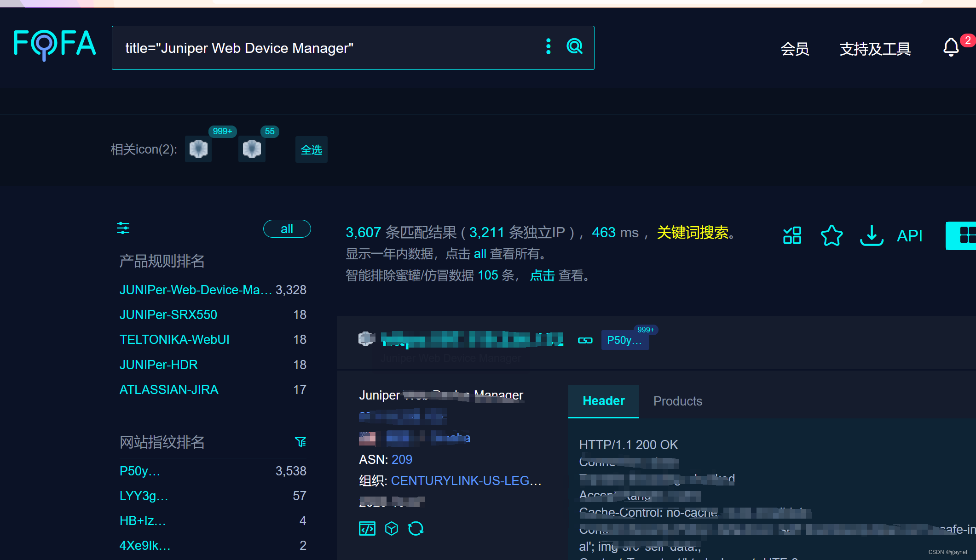Select all icons using 全选 checkbox
This screenshot has height=560, width=976.
pyautogui.click(x=310, y=149)
